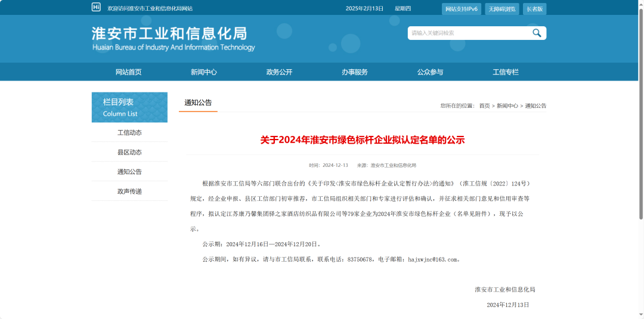The height and width of the screenshot is (319, 644).
Task: Open 新闻中心 navigation item
Action: [204, 72]
